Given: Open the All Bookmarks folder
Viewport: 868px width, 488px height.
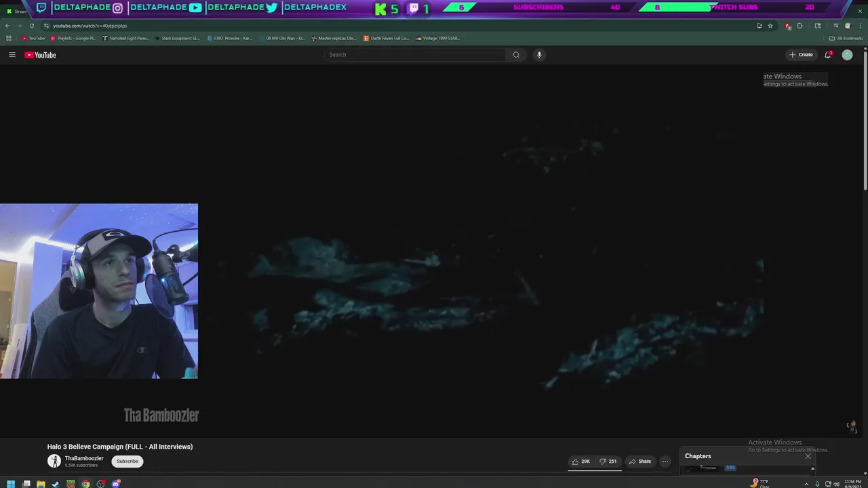Looking at the screenshot, I should [846, 38].
